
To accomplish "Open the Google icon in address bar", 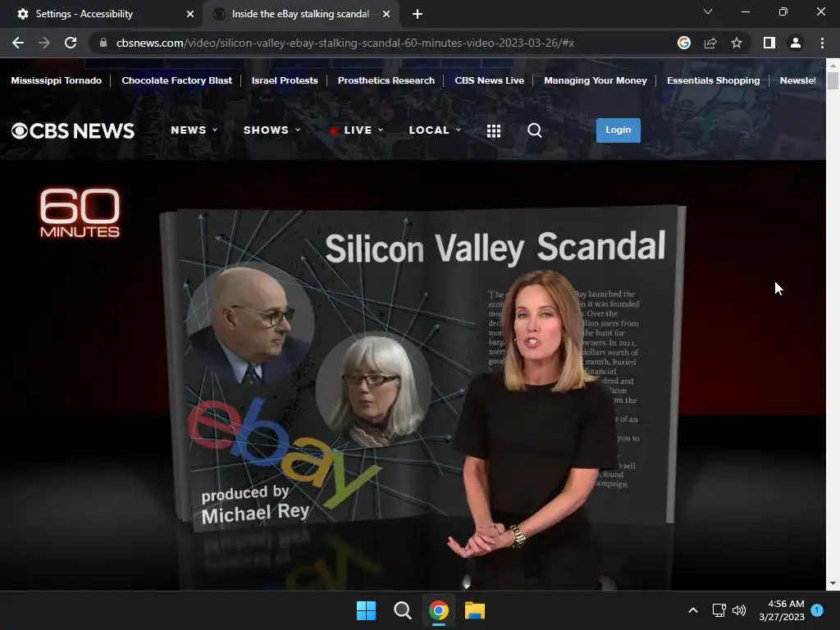I will (683, 43).
